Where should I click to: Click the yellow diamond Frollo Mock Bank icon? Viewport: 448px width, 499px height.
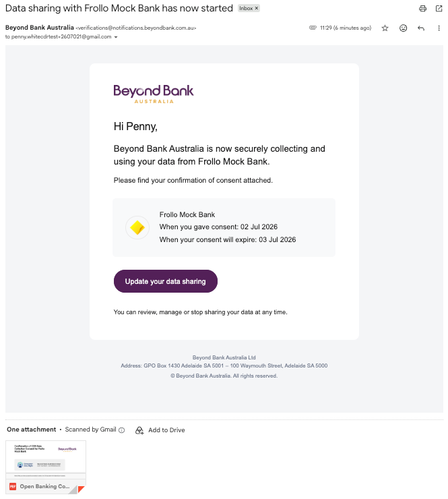click(137, 227)
